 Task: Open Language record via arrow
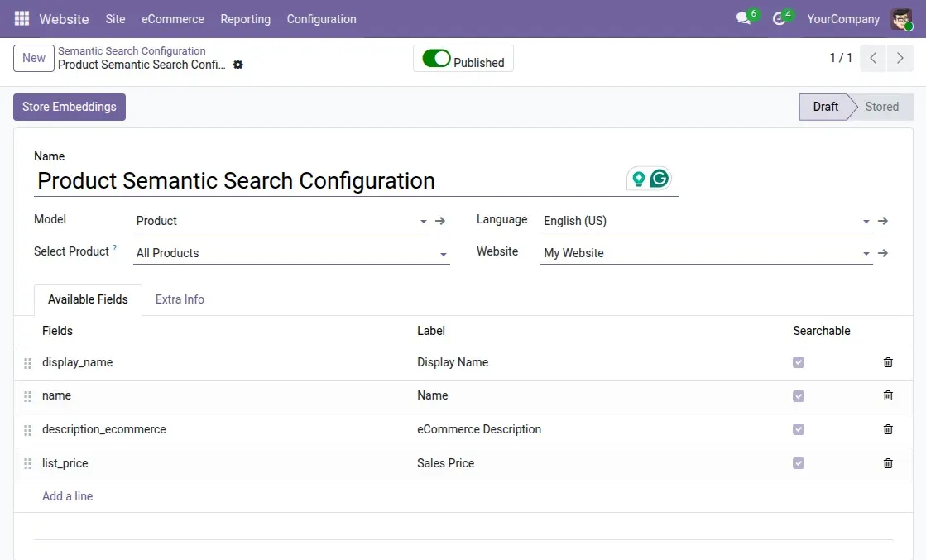click(883, 221)
